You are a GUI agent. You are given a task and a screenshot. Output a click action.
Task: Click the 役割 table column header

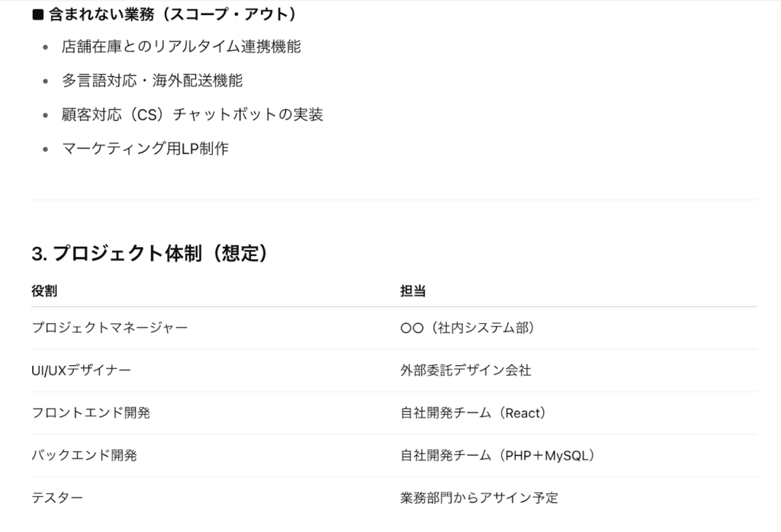(44, 290)
